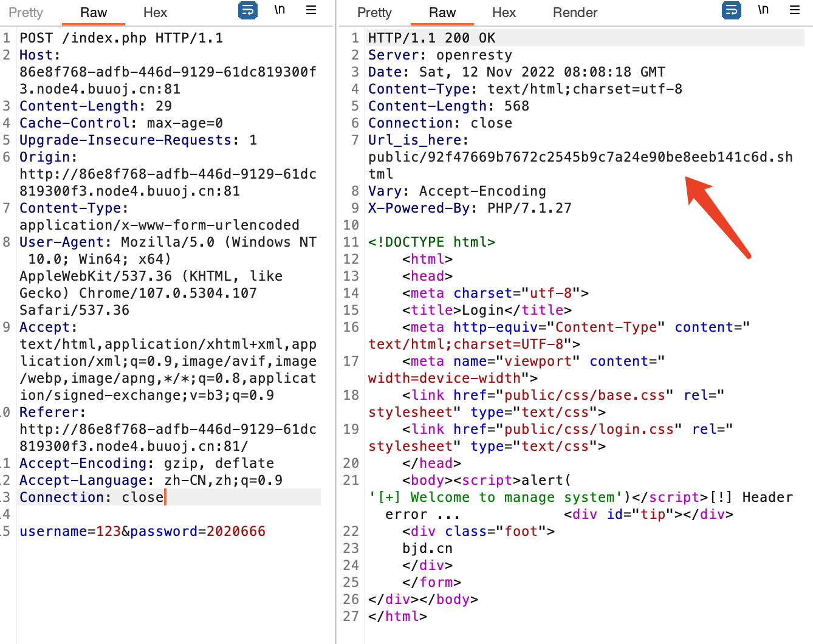Toggle non-printable \n characters in request panel
The width and height of the screenshot is (813, 644).
[x=280, y=10]
